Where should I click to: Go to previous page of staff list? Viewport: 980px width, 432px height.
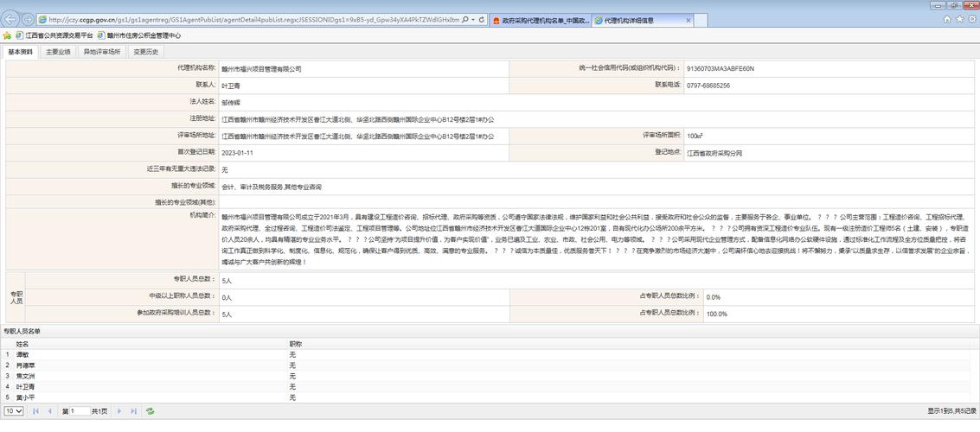[49, 410]
